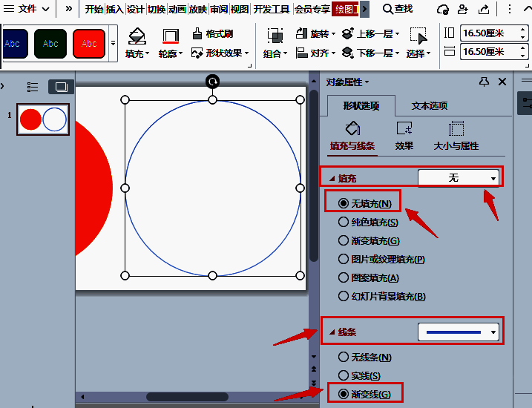Apply the red Abc shape style
The image size is (532, 408).
pos(89,44)
